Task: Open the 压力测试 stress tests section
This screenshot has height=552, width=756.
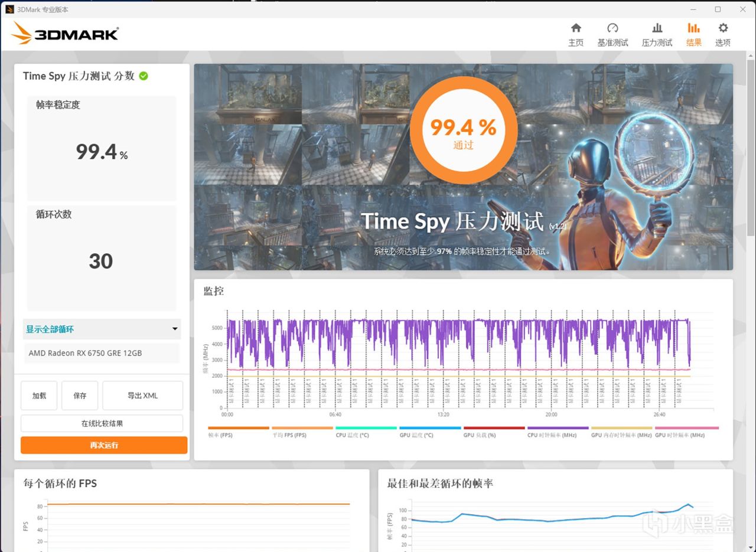Action: coord(657,35)
